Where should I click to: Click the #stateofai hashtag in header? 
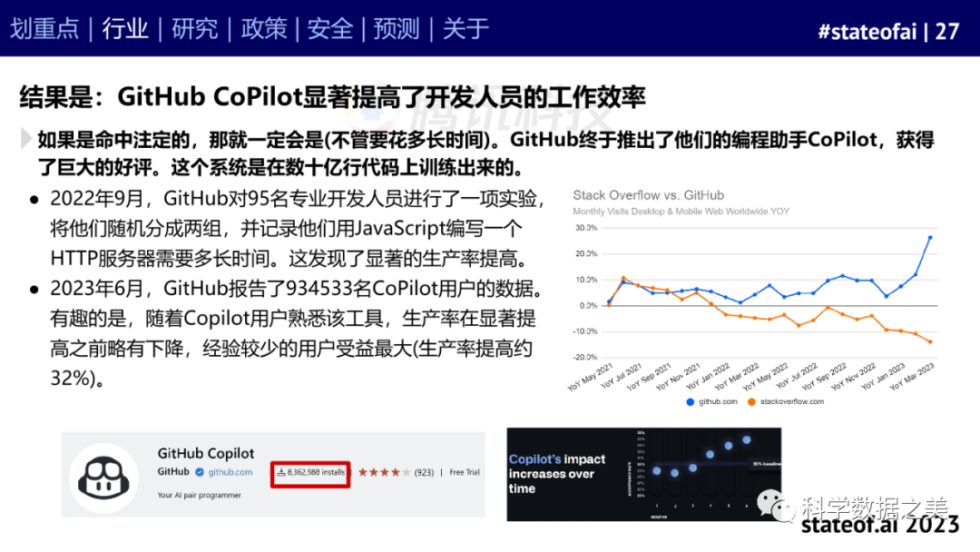click(866, 31)
